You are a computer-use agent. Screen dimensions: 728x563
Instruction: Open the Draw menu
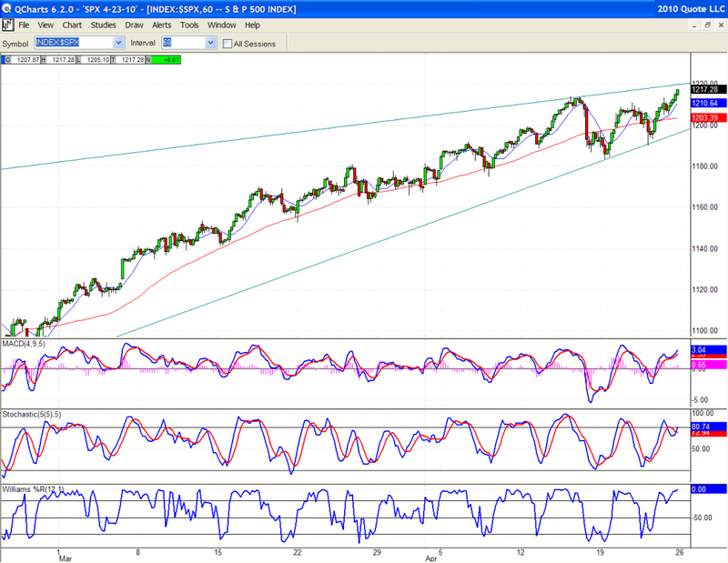point(134,25)
